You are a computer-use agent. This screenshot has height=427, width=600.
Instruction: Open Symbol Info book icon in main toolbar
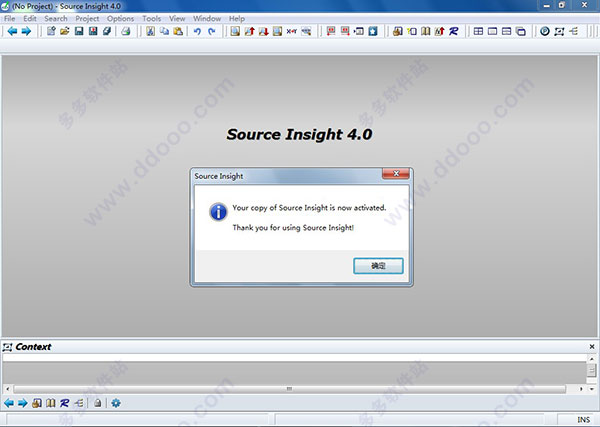tap(426, 31)
